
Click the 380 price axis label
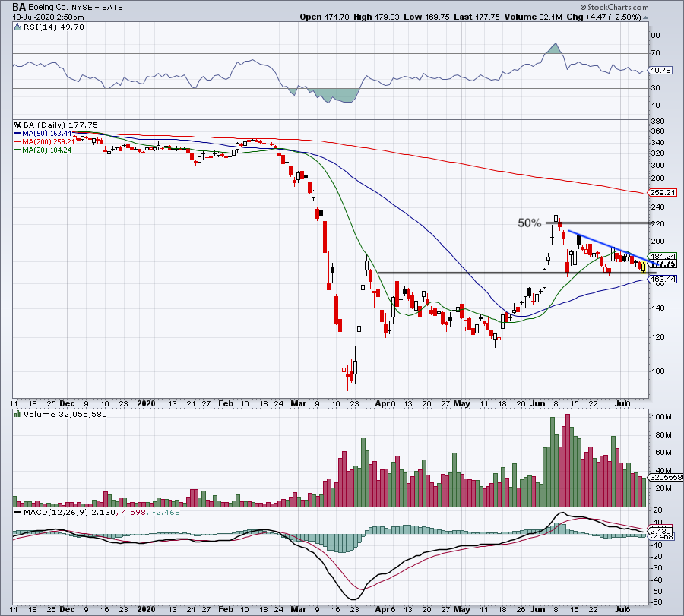pyautogui.click(x=658, y=122)
